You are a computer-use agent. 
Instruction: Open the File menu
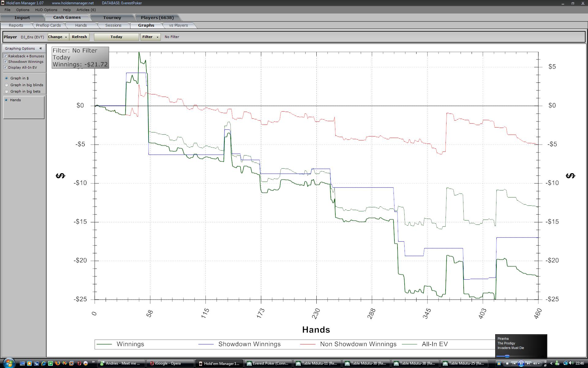7,10
